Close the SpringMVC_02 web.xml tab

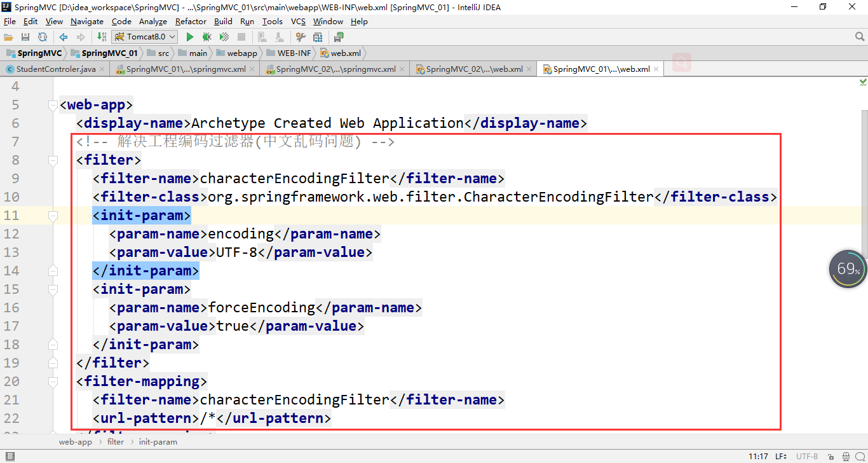tap(529, 69)
